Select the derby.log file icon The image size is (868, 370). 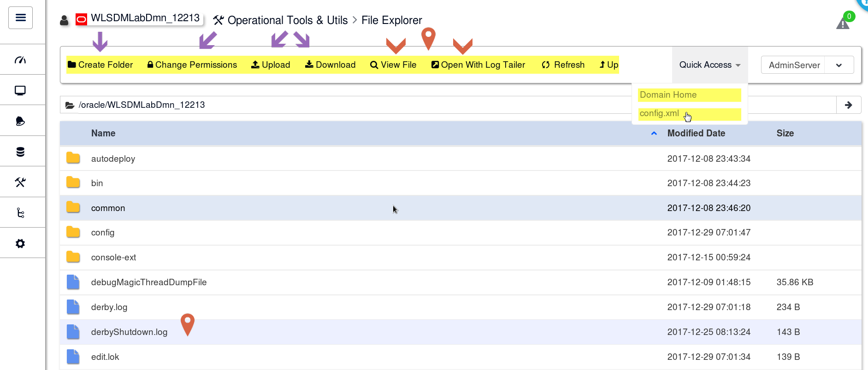tap(73, 307)
